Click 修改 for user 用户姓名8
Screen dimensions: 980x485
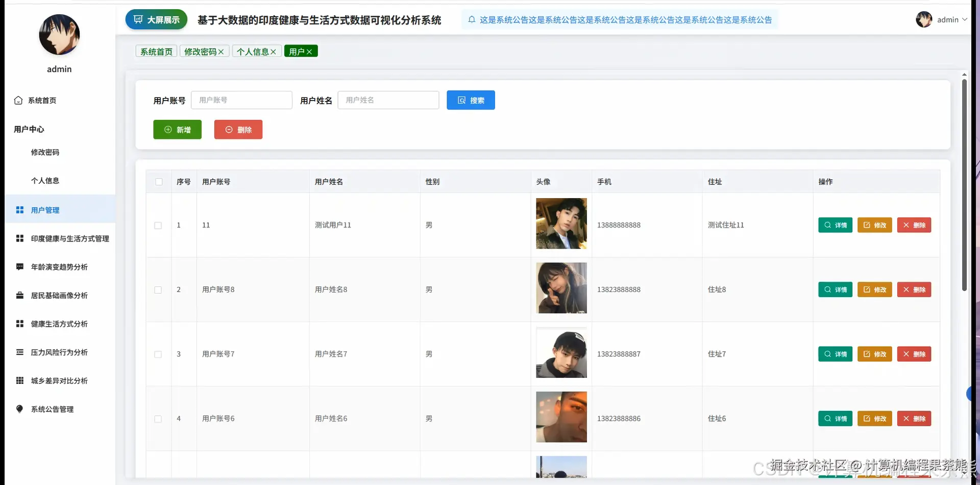click(875, 289)
